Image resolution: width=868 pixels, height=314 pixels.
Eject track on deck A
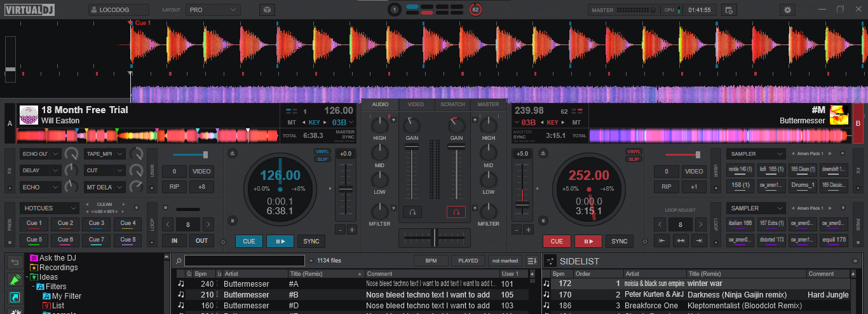(233, 153)
